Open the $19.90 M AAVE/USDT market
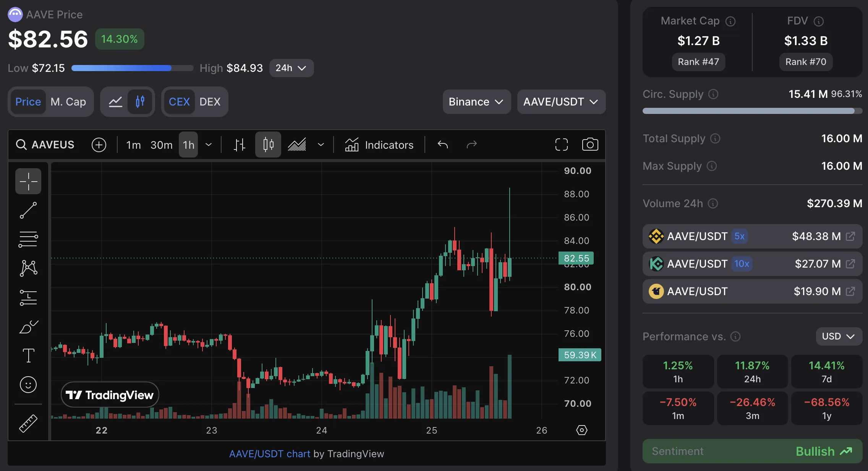 [x=753, y=291]
